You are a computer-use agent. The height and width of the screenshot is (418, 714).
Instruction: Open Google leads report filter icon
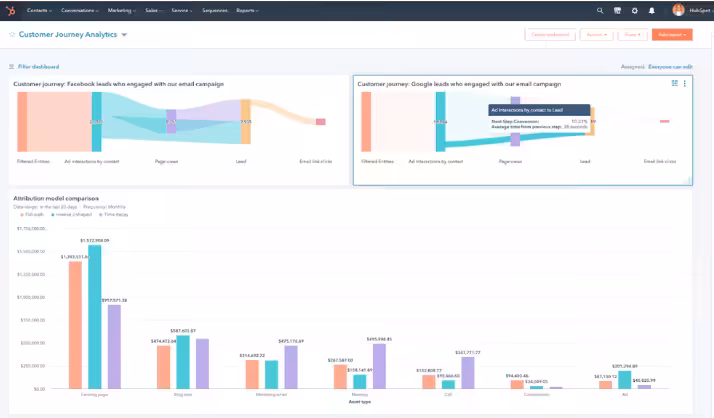675,84
